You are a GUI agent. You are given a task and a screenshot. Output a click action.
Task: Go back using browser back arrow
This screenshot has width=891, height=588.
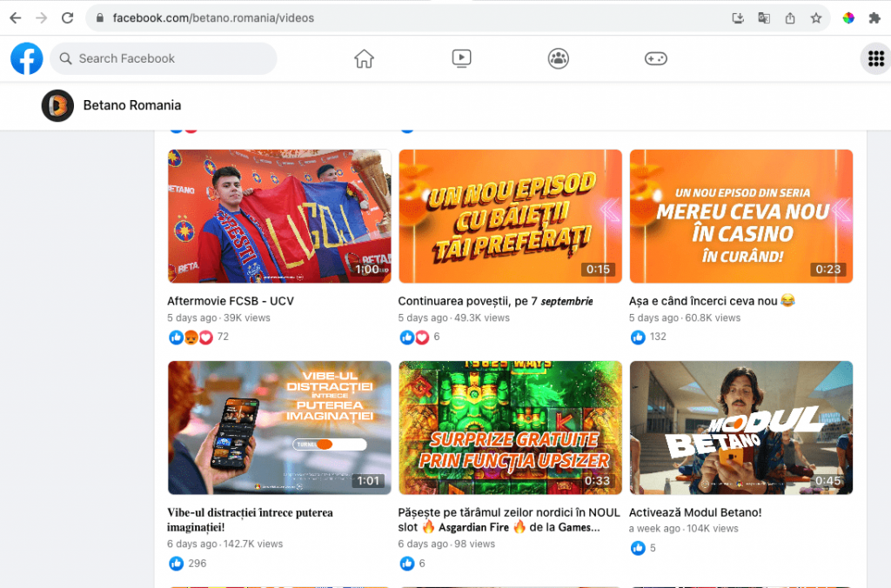(16, 18)
